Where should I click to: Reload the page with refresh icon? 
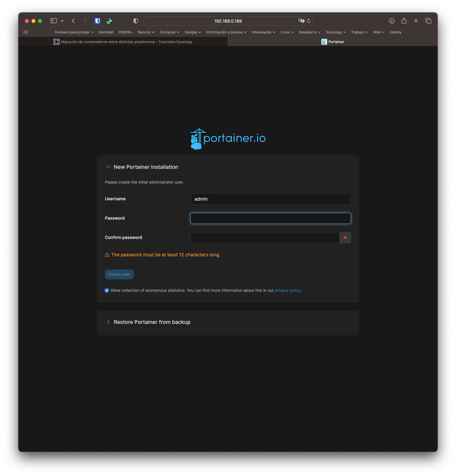click(x=308, y=21)
